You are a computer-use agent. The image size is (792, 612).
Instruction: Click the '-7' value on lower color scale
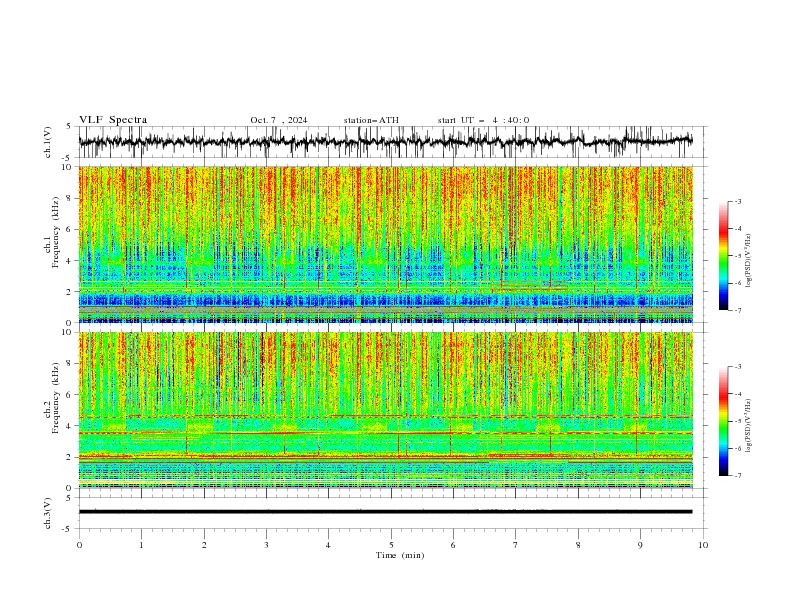click(738, 476)
